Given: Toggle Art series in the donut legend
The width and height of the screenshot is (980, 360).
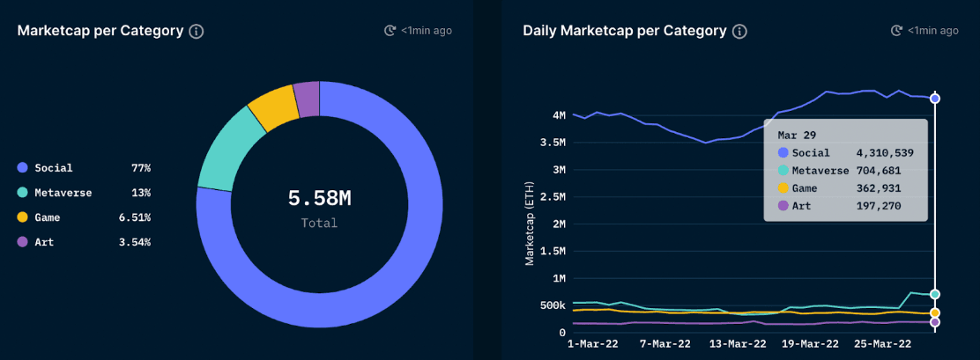Looking at the screenshot, I should click(x=44, y=242).
